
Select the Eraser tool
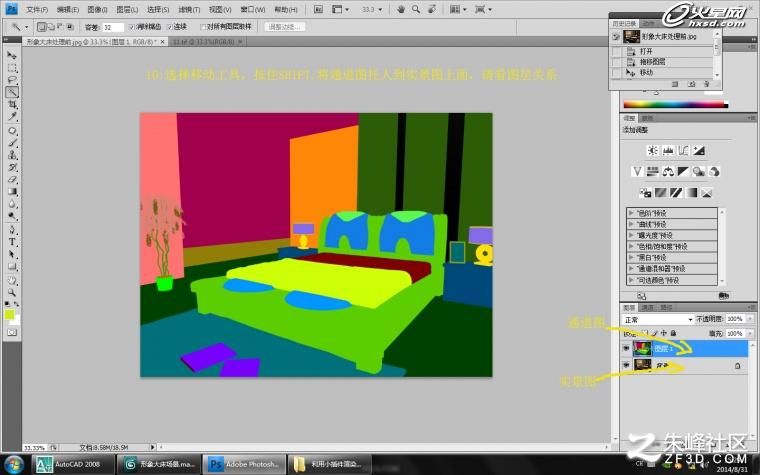pyautogui.click(x=12, y=179)
